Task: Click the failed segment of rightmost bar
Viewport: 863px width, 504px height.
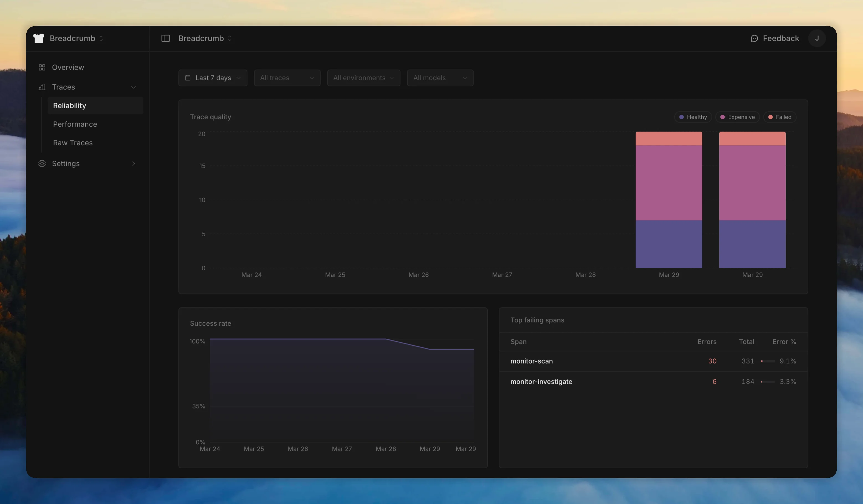Action: tap(752, 139)
